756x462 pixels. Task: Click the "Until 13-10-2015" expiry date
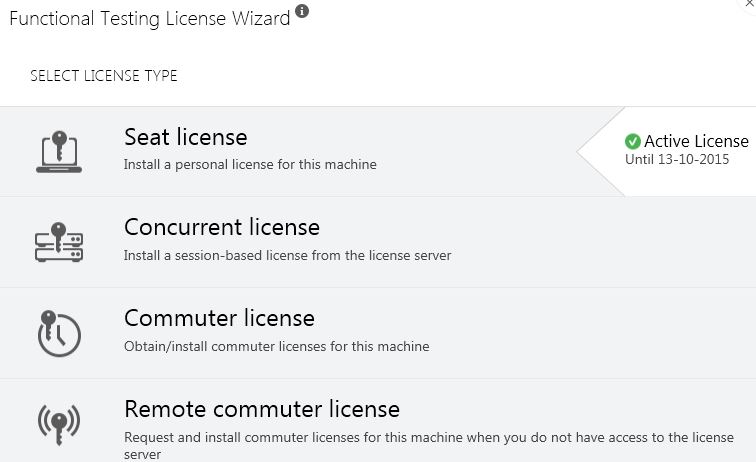click(677, 160)
